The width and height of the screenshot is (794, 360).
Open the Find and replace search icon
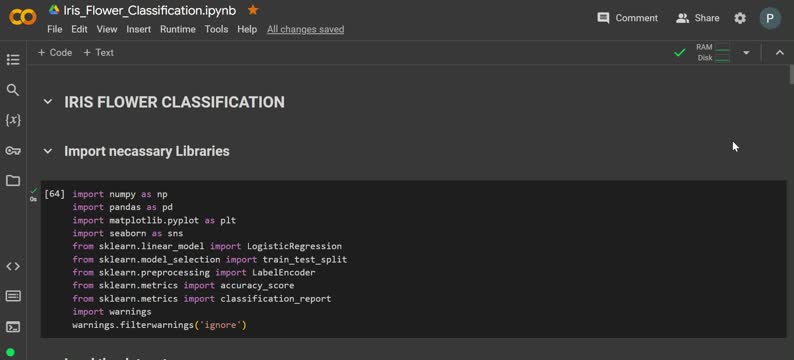pyautogui.click(x=13, y=90)
